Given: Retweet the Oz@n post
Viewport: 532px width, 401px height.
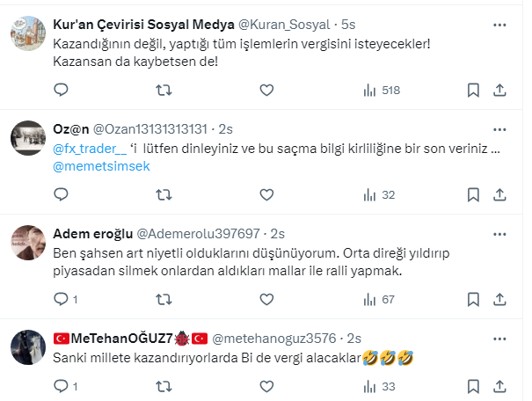Looking at the screenshot, I should click(x=164, y=194).
